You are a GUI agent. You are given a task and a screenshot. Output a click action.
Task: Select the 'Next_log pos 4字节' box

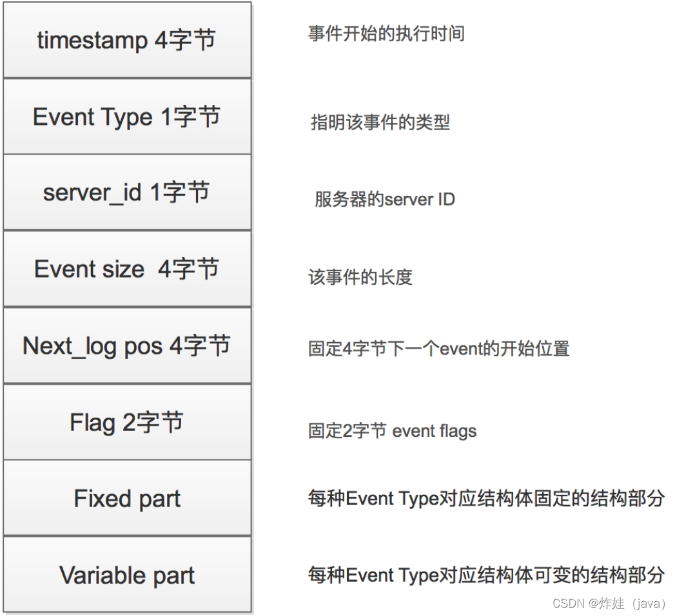[x=128, y=345]
